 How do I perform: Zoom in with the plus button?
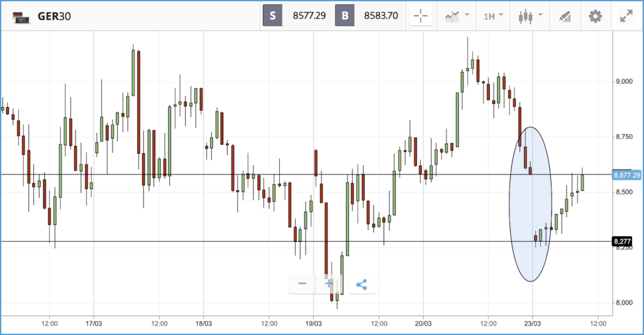click(x=328, y=284)
